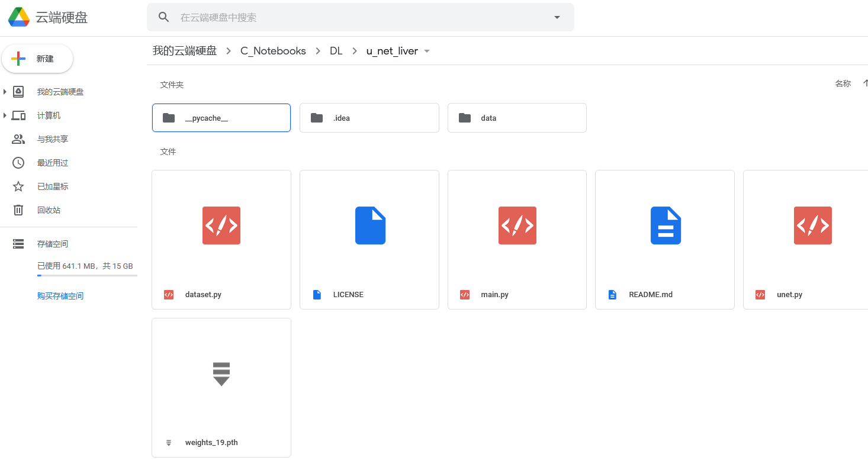Click small doc icon beside README.md
Image resolution: width=868 pixels, height=467 pixels.
[x=612, y=294]
